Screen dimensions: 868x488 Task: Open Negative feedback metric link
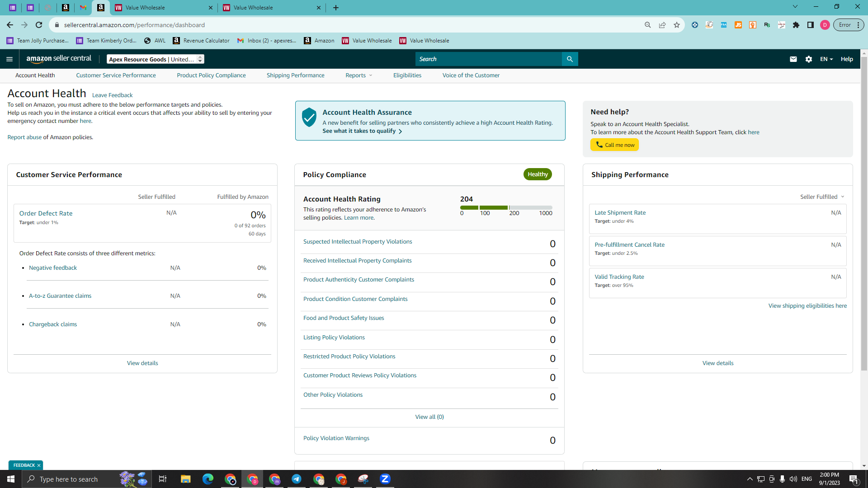53,268
